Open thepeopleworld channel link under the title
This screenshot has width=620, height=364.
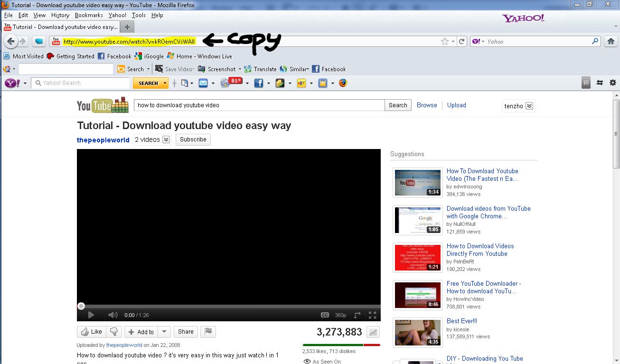point(103,140)
